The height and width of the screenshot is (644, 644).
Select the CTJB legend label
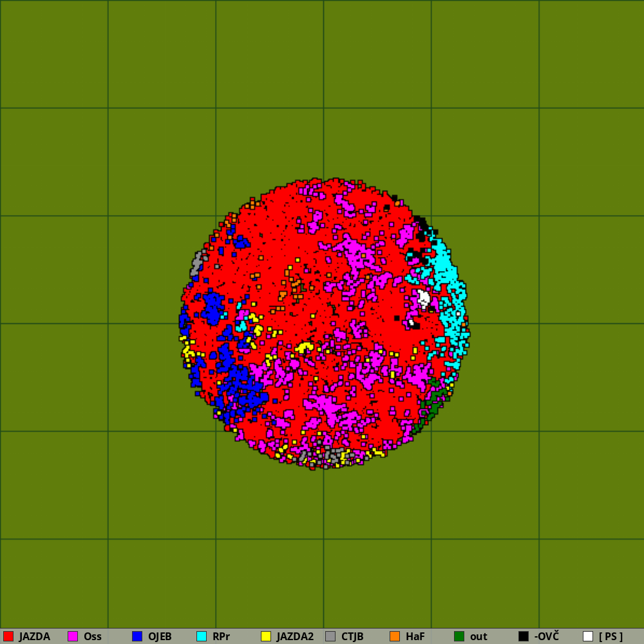coord(352,637)
